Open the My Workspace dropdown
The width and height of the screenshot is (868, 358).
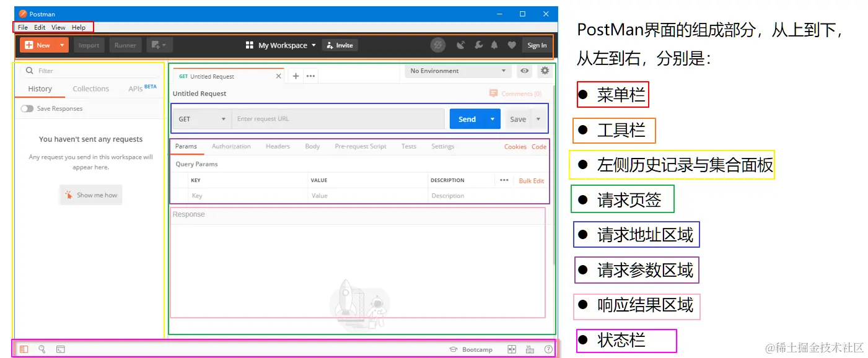pyautogui.click(x=281, y=45)
